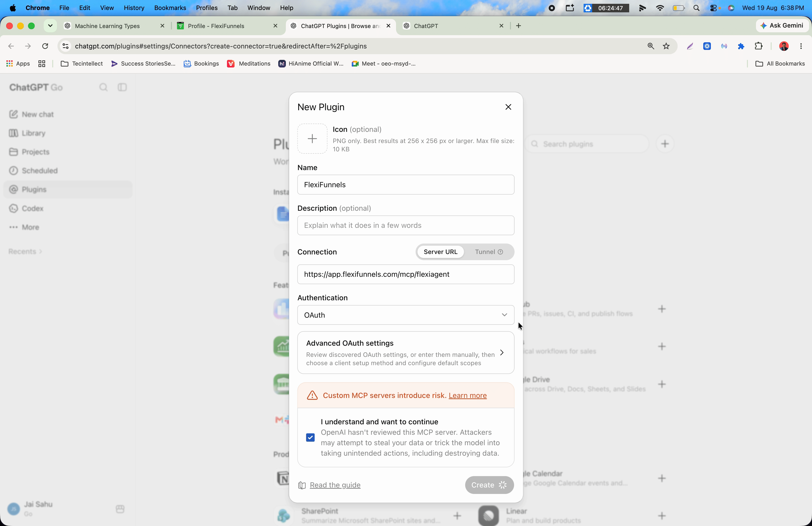Open Chrome Extensions puzzle menu

click(758, 46)
